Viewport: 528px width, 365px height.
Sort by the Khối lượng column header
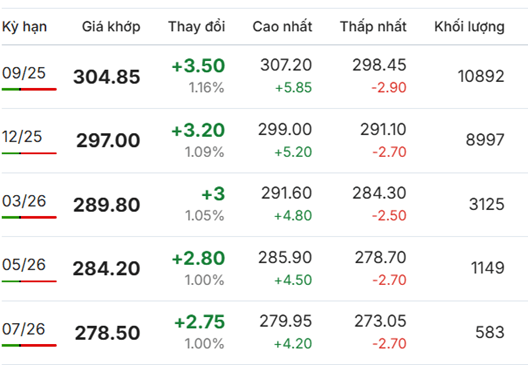pyautogui.click(x=469, y=27)
